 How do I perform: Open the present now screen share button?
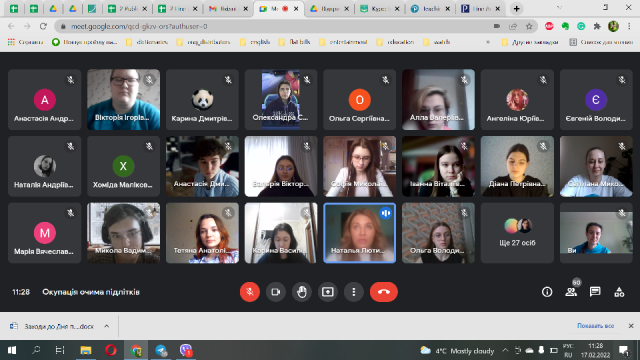point(328,292)
